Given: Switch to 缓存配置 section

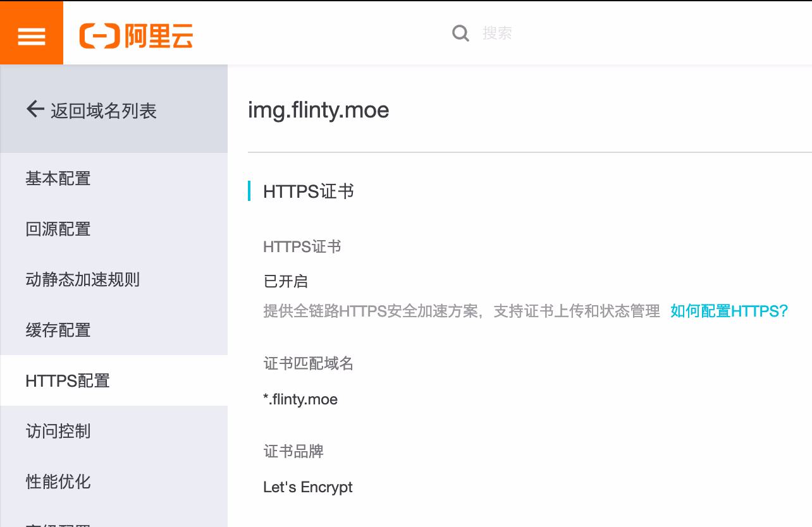Looking at the screenshot, I should coord(58,330).
